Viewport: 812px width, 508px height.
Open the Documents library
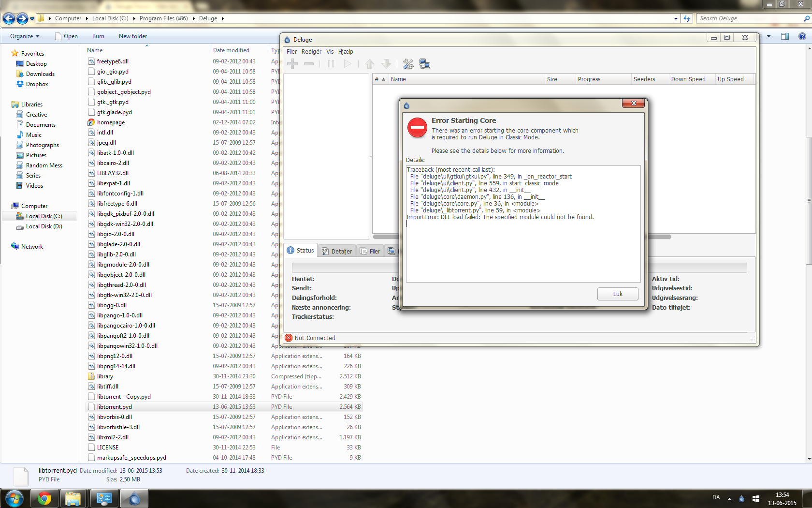tap(41, 125)
